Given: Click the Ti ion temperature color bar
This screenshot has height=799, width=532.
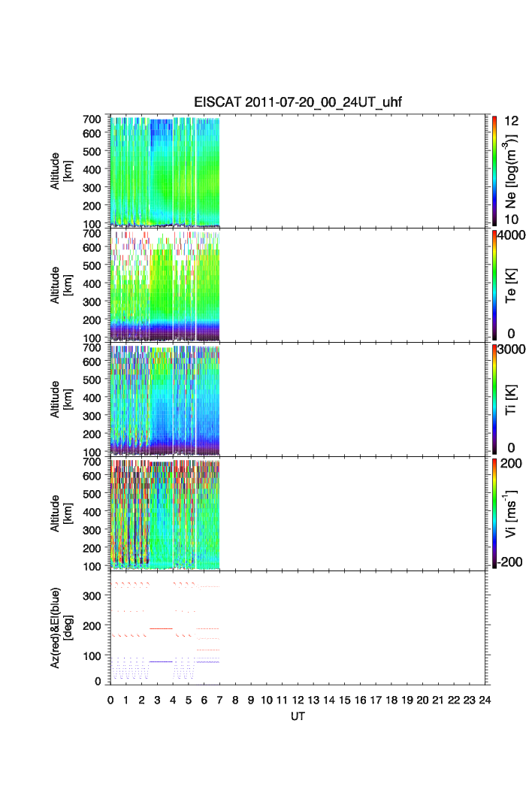Looking at the screenshot, I should tap(494, 398).
